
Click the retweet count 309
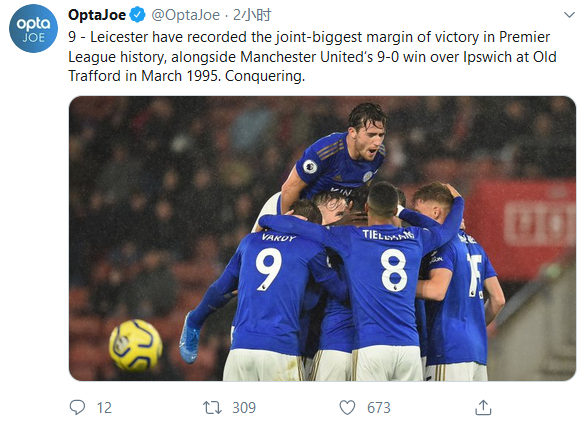[244, 408]
